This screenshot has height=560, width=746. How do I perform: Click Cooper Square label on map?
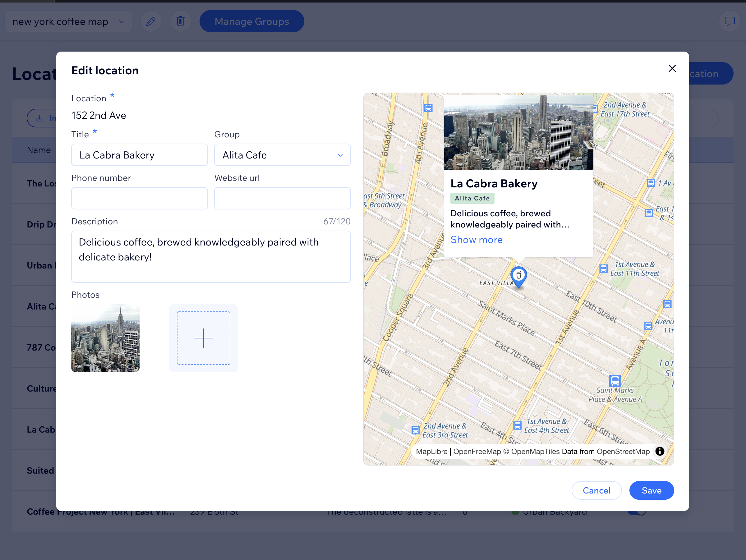(x=398, y=317)
